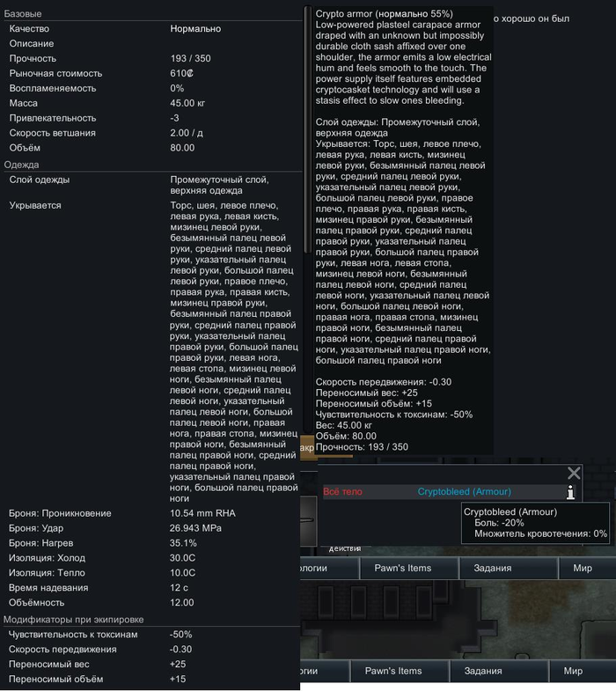616x691 pixels.
Task: Select the red 'Всё тело' body part label
Action: point(342,491)
